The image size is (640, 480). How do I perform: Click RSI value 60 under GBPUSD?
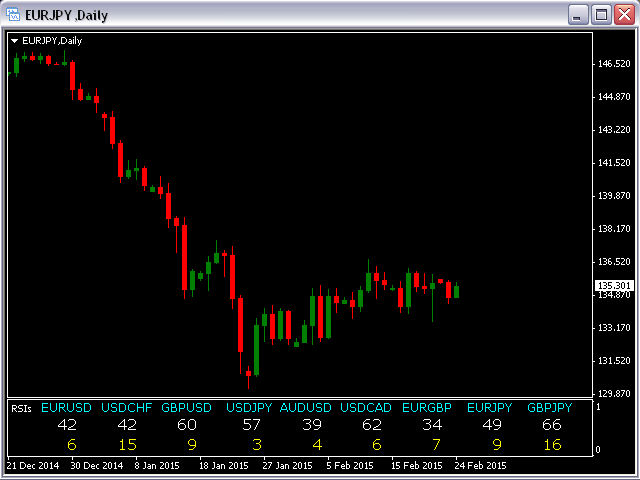pyautogui.click(x=187, y=425)
